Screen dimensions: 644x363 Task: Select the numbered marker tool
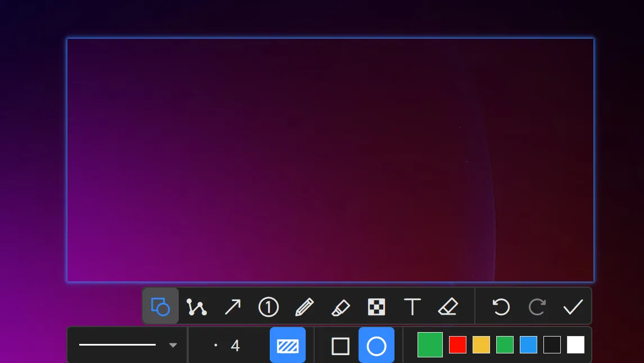[269, 307]
